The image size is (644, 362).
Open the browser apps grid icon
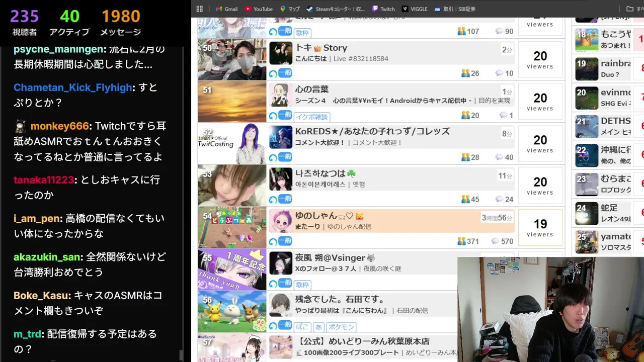point(200,9)
